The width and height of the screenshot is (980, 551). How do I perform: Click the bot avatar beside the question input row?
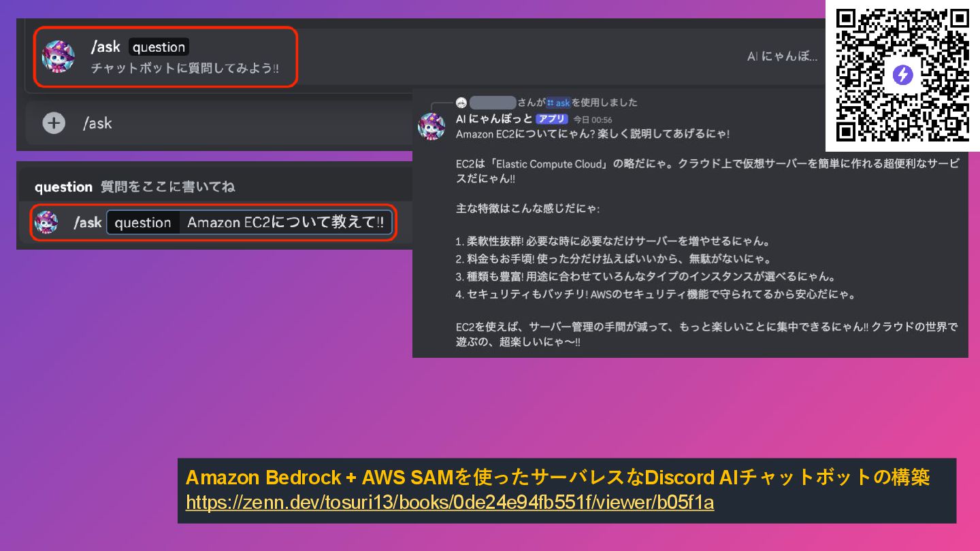pyautogui.click(x=46, y=222)
